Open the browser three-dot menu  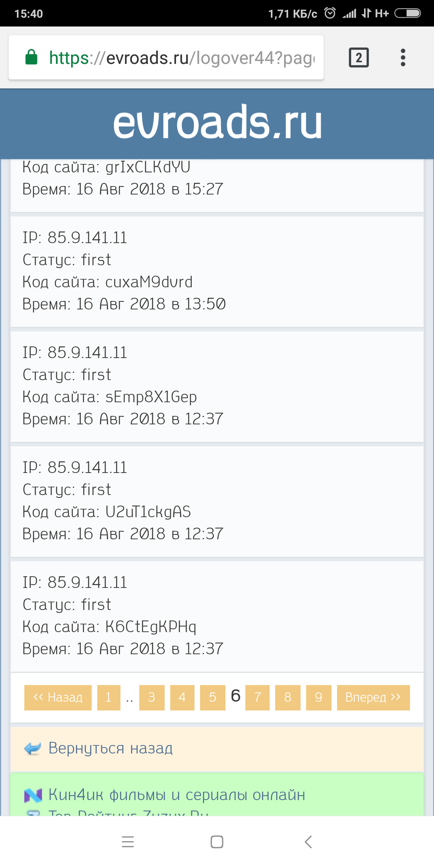coord(403,57)
